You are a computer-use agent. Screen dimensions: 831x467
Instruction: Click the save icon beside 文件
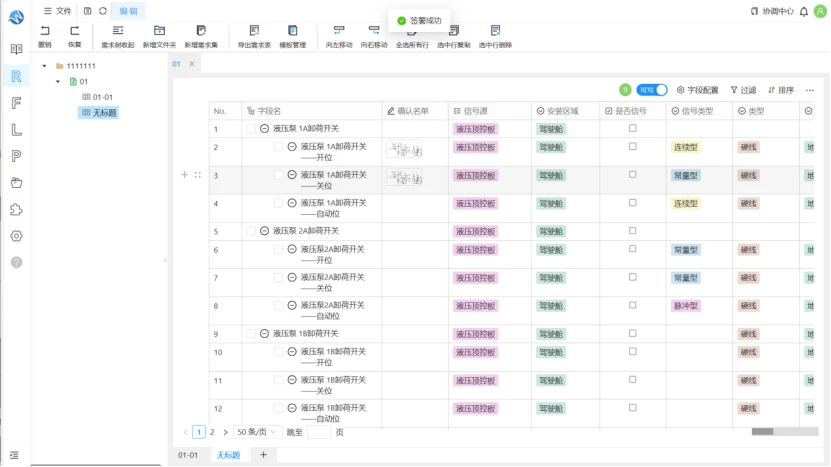[87, 11]
